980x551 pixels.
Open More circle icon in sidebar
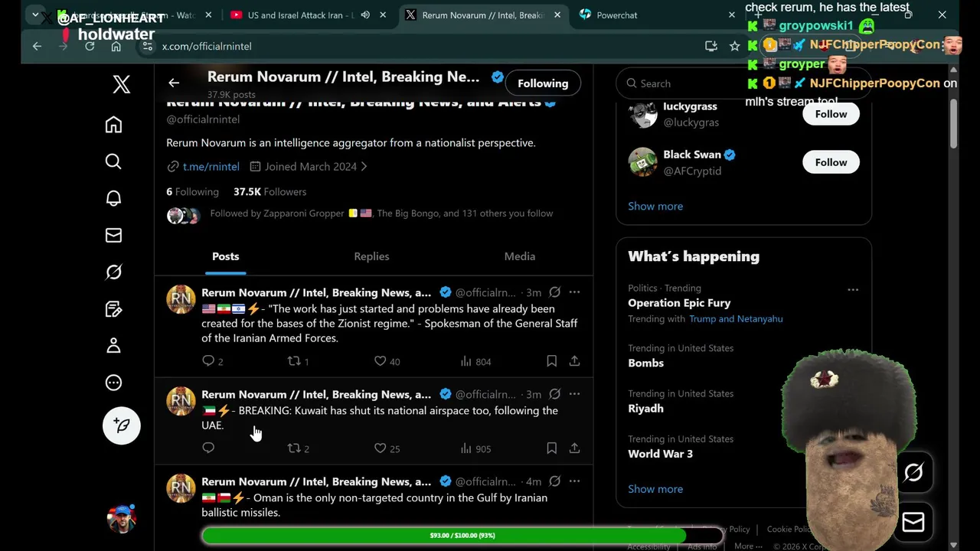click(x=113, y=383)
